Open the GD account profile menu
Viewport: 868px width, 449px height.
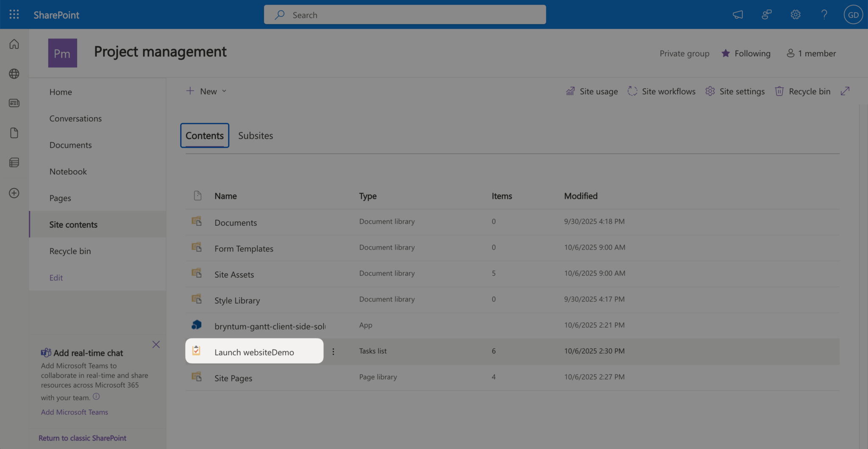pyautogui.click(x=853, y=15)
